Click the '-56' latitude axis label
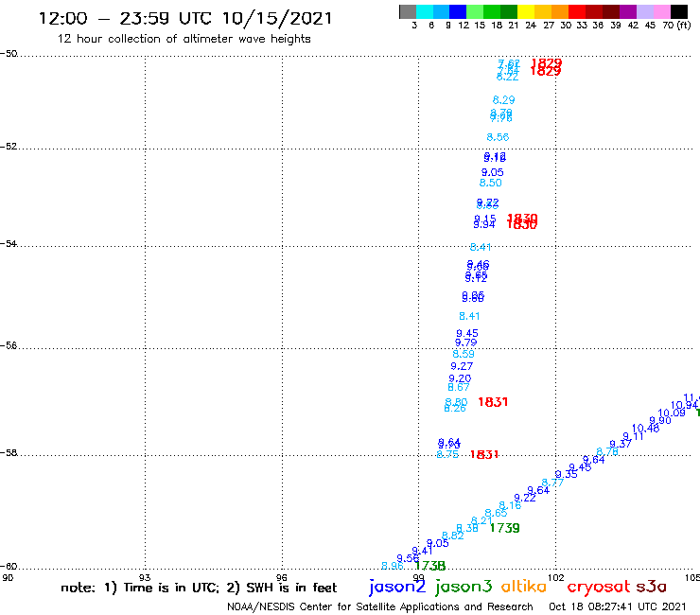700x615 pixels. click(x=9, y=345)
